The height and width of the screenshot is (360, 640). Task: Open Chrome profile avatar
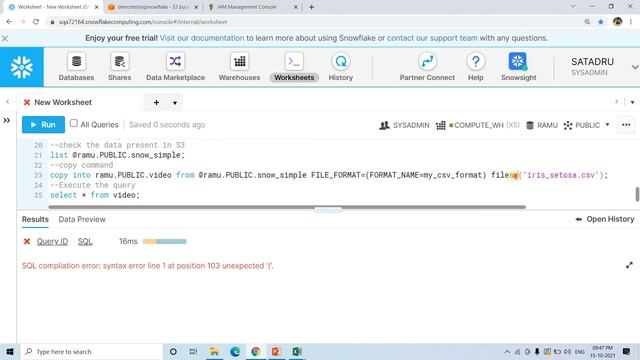[x=617, y=22]
